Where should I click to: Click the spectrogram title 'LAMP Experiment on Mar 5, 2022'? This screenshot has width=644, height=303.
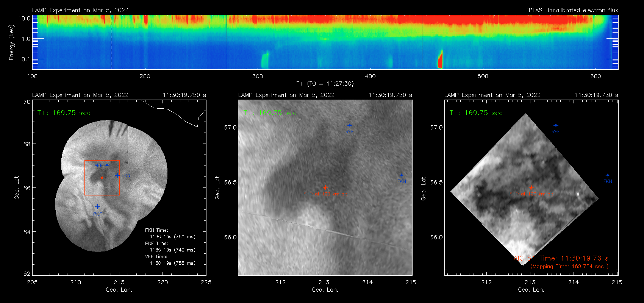80,10
